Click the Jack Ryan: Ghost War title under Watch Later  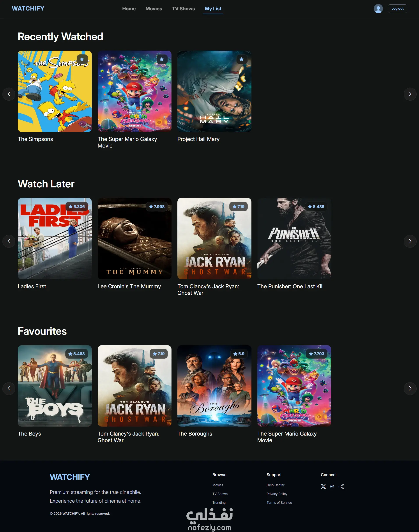[x=208, y=290]
